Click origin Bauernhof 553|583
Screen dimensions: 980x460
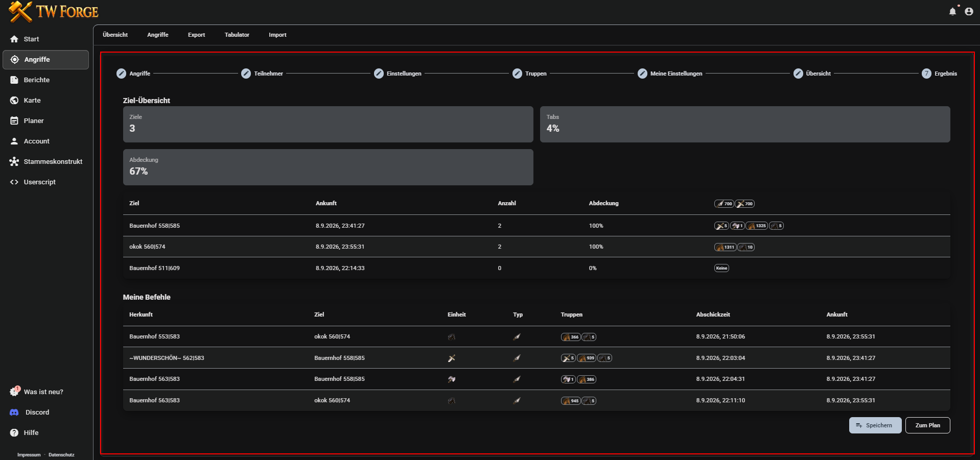tap(154, 336)
